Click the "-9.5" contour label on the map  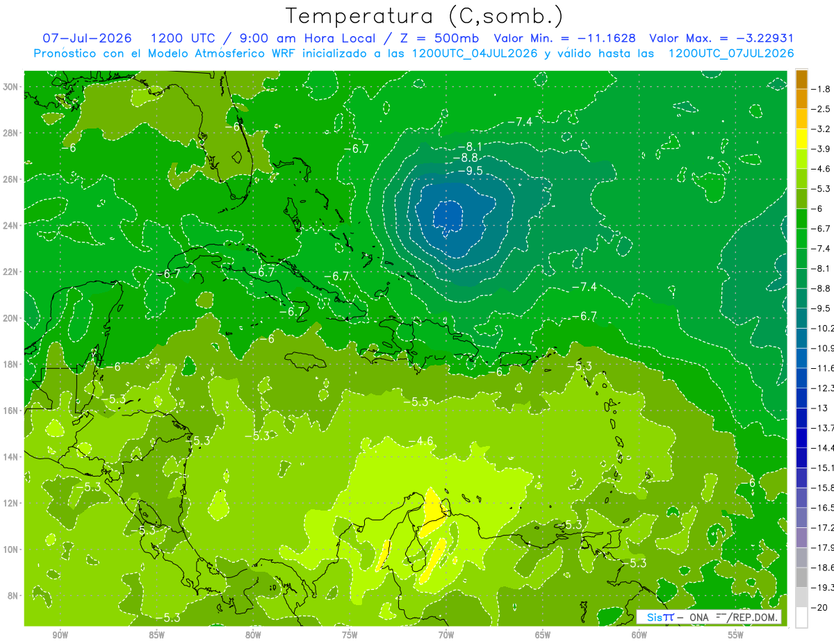470,171
